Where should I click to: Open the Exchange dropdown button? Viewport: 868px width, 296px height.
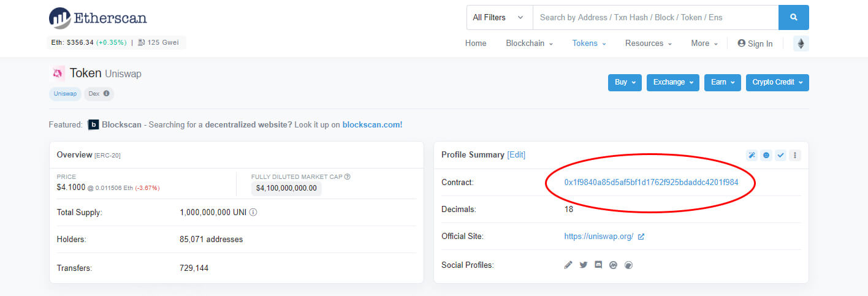point(673,83)
